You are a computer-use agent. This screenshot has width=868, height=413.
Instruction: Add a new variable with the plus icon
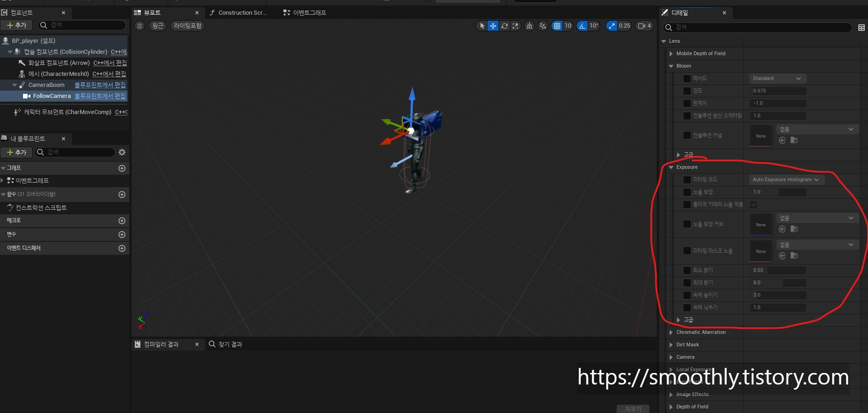(x=122, y=235)
